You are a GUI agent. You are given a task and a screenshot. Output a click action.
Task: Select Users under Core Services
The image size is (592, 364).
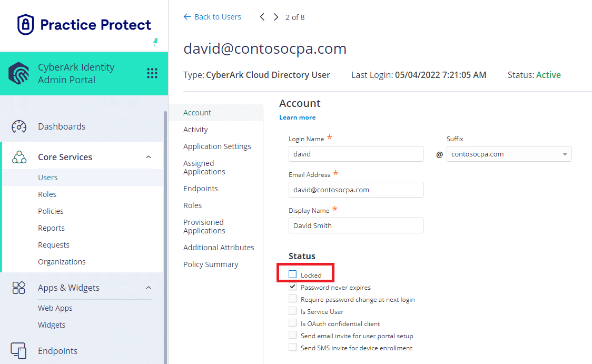(47, 178)
